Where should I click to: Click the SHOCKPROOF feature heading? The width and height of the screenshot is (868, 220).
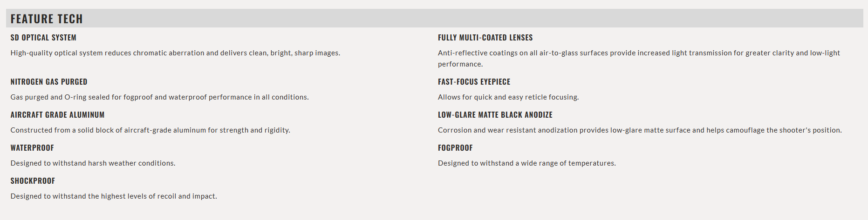pyautogui.click(x=33, y=181)
